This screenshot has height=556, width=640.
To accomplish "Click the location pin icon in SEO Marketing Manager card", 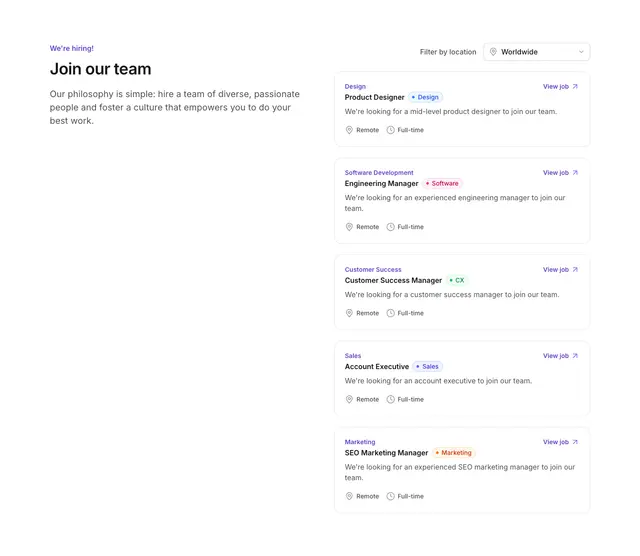I will click(349, 496).
